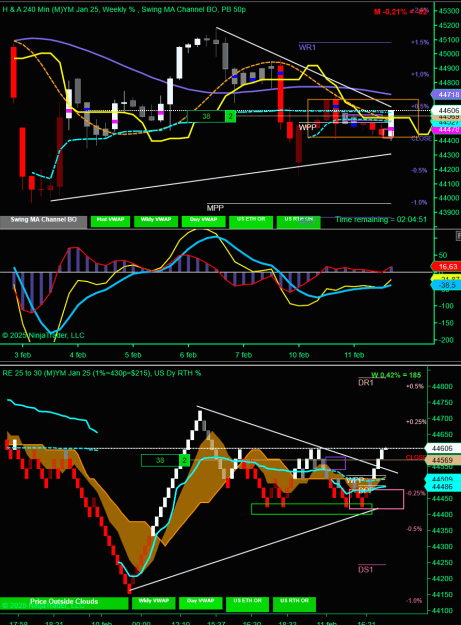
Task: Click the DR1 pivot label
Action: [366, 383]
